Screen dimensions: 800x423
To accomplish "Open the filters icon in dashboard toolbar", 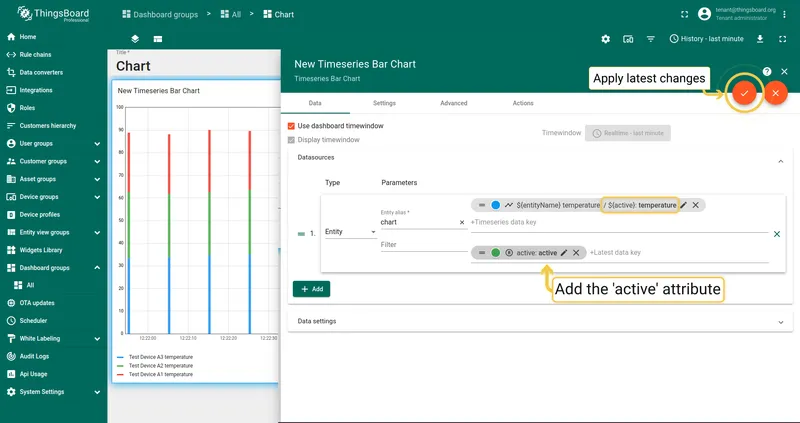I will click(651, 39).
